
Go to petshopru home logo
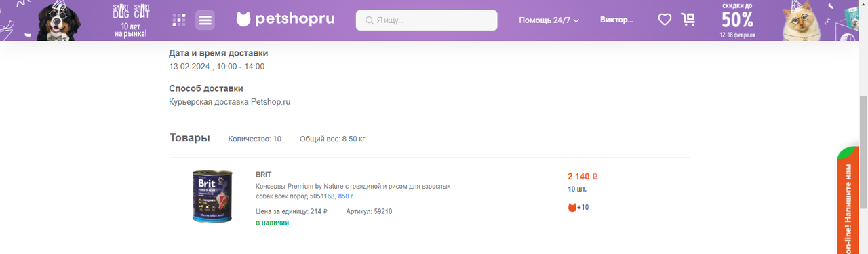click(285, 19)
